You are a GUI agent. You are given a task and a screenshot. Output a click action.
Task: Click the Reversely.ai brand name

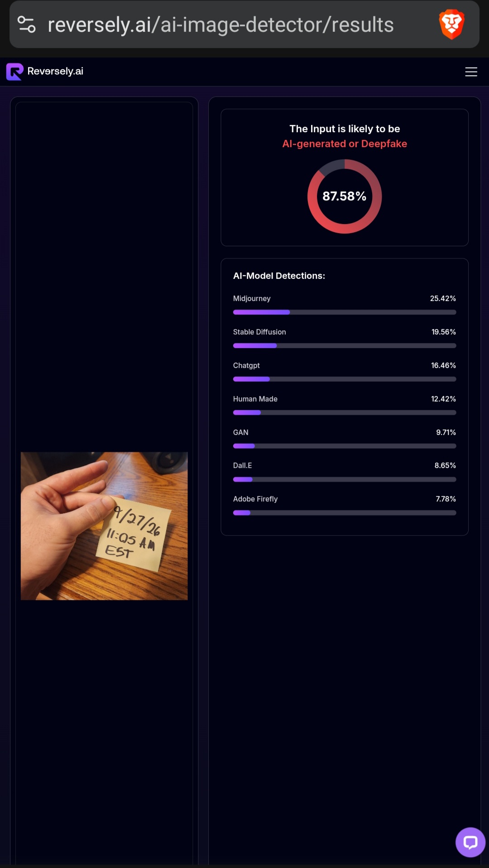55,71
